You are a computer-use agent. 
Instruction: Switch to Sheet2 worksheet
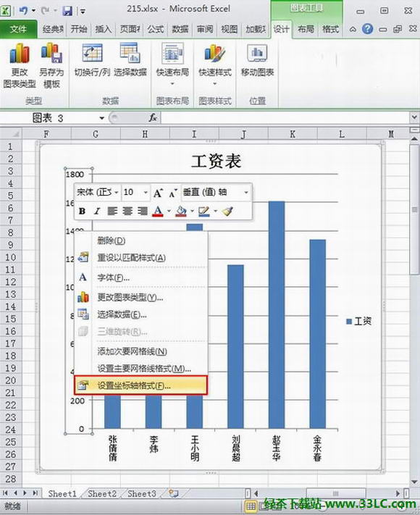(x=102, y=493)
